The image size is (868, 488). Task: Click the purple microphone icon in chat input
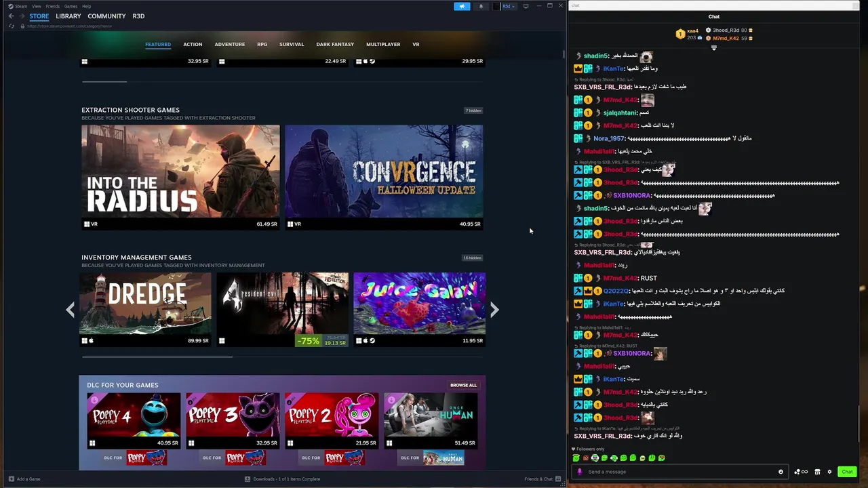579,472
